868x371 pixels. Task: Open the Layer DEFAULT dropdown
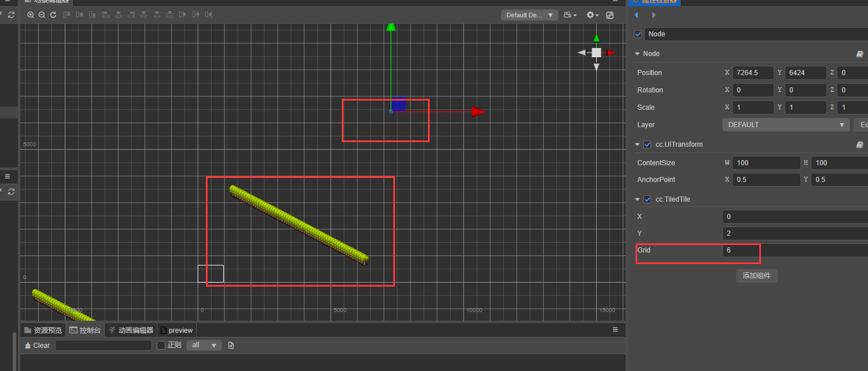pyautogui.click(x=786, y=125)
